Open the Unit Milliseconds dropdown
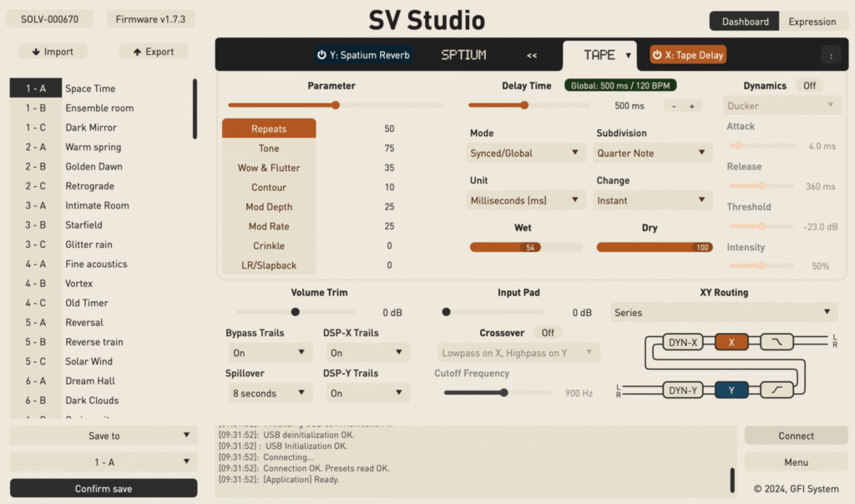Viewport: 855px width, 504px height. [x=526, y=200]
